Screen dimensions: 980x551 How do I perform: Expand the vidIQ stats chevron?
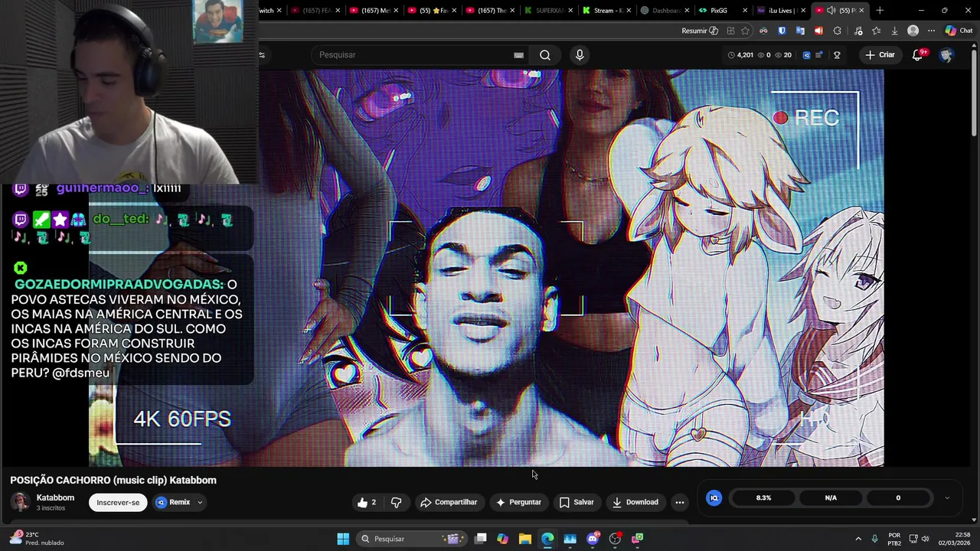coord(947,498)
